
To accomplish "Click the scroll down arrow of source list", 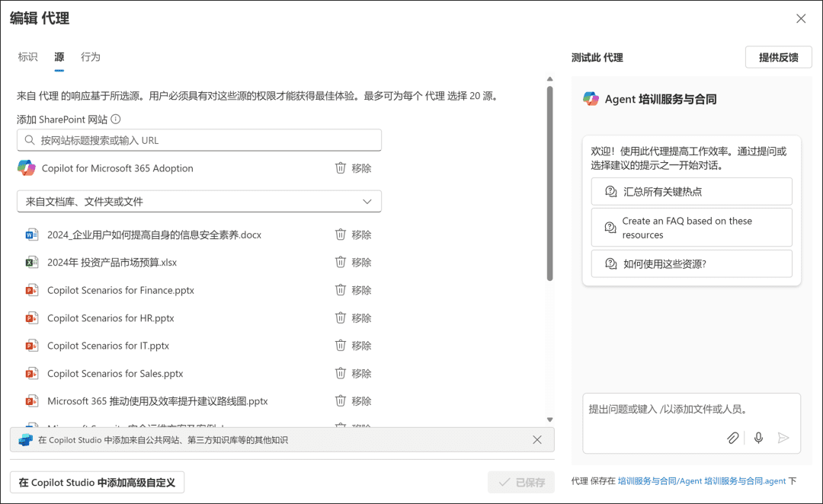I will click(549, 419).
